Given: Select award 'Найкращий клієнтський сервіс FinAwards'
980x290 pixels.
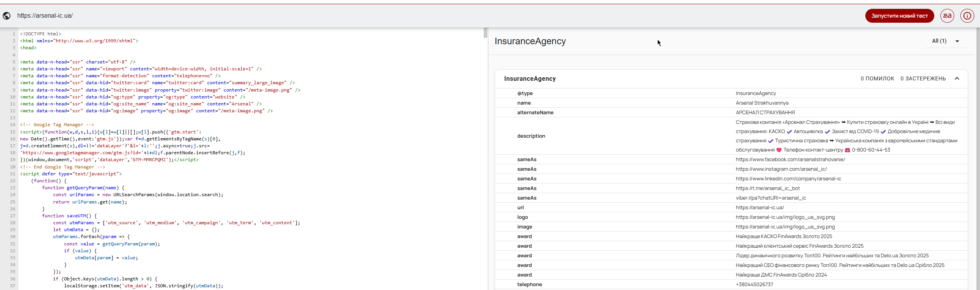Looking at the screenshot, I should 800,246.
